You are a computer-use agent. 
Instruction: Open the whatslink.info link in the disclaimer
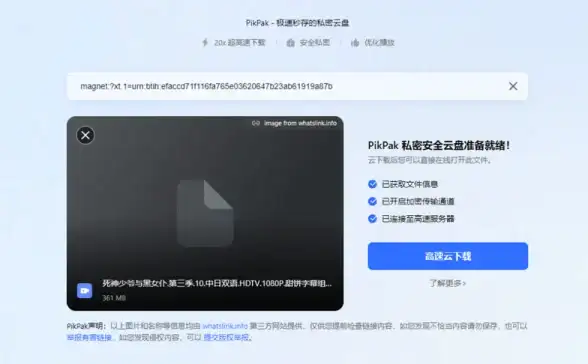pyautogui.click(x=225, y=326)
